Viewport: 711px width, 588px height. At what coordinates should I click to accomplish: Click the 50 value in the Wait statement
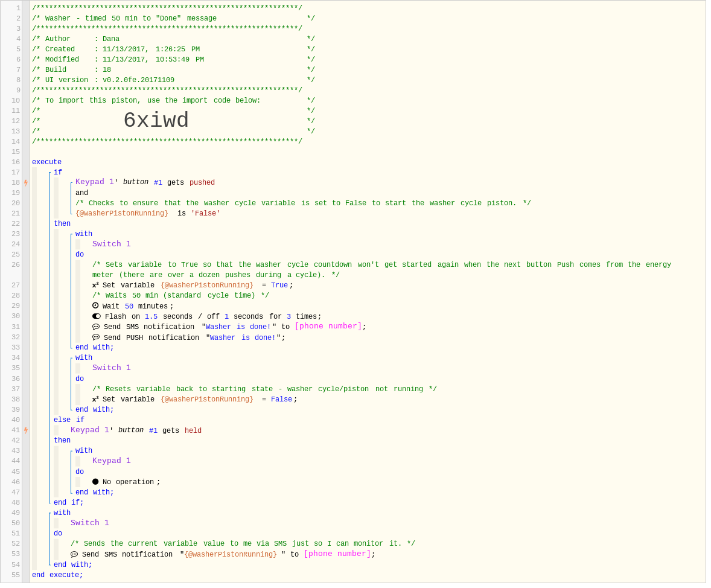pos(129,306)
